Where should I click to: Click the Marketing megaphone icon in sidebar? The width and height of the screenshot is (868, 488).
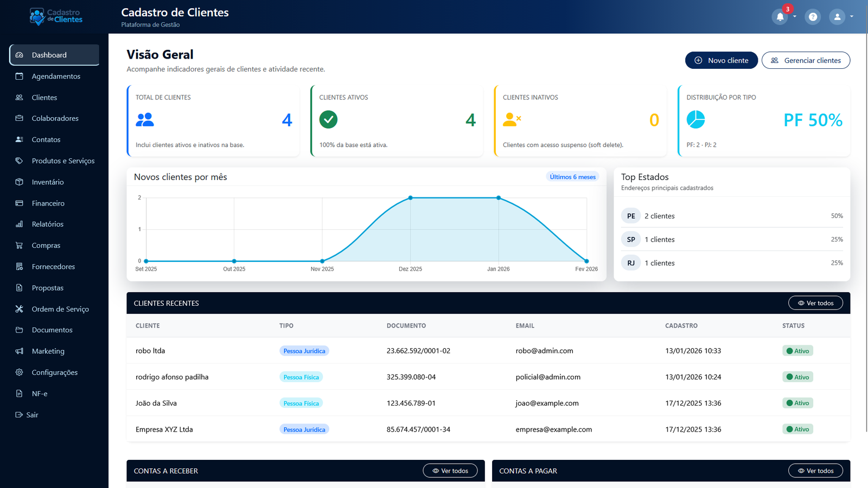(20, 351)
